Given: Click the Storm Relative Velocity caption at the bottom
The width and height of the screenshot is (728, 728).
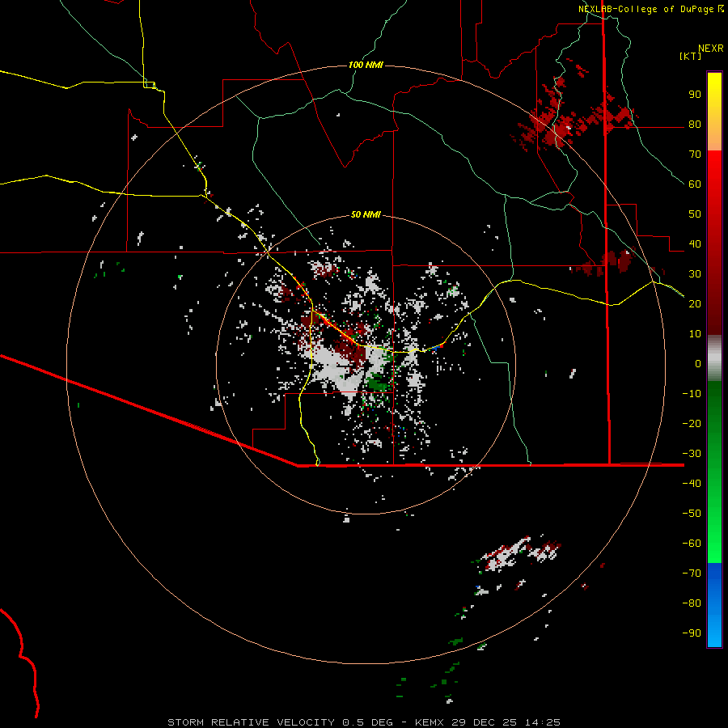Looking at the screenshot, I should pyautogui.click(x=364, y=722).
